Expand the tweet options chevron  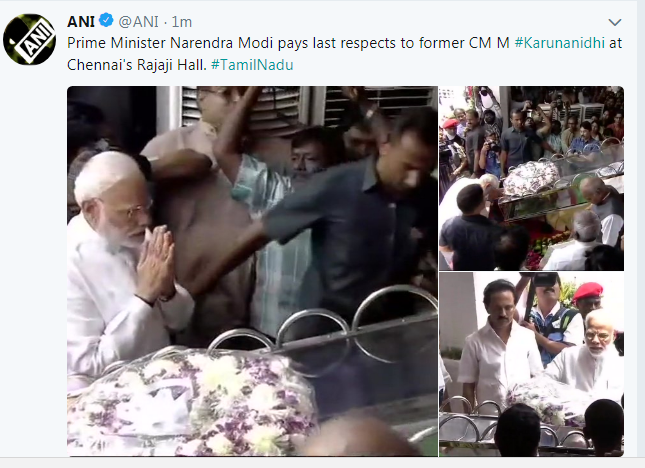(615, 22)
